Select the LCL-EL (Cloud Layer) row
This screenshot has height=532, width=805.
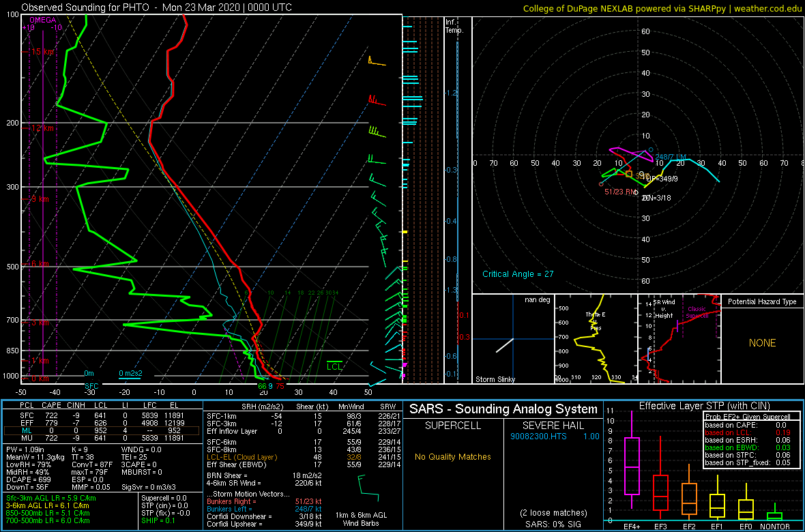(x=304, y=458)
